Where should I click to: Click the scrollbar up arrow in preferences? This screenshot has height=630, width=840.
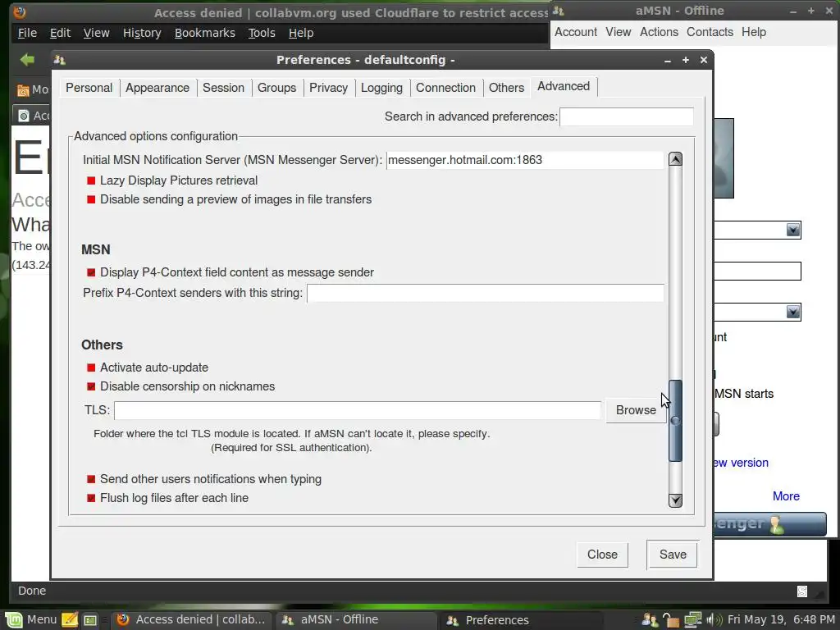pos(676,159)
